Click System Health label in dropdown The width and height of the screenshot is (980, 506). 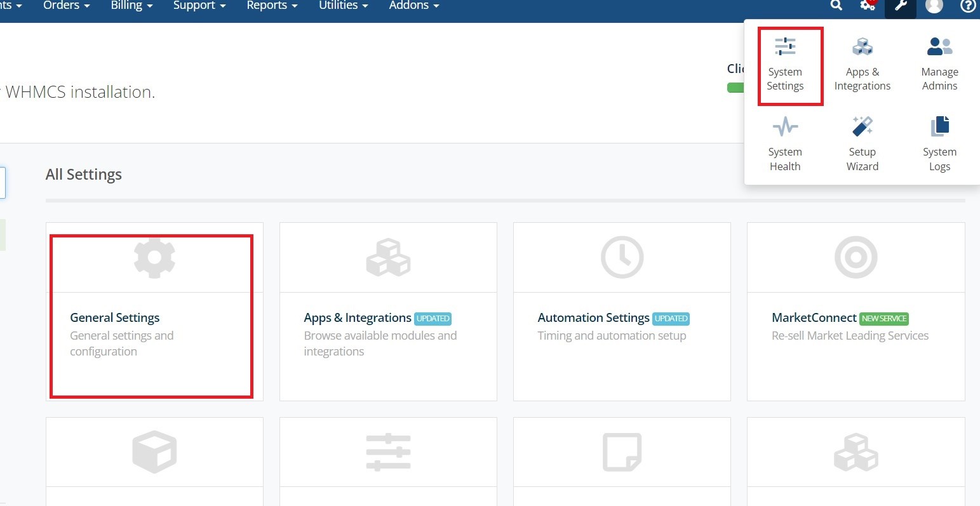tap(785, 159)
